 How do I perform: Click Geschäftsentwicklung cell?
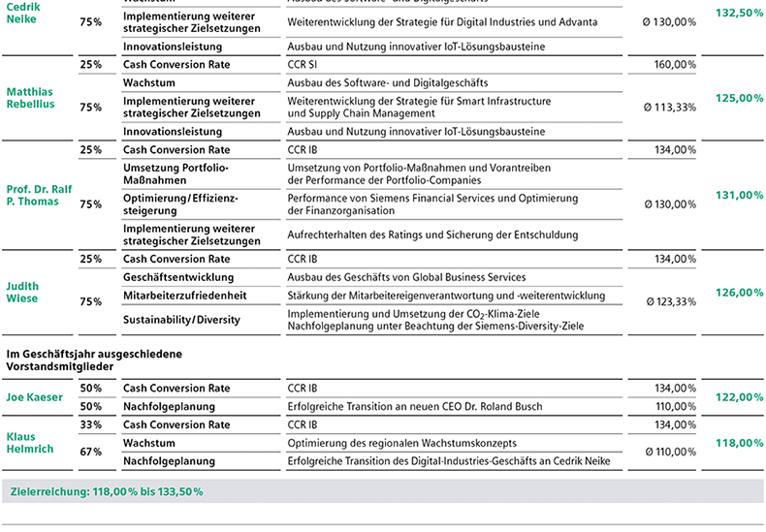178,277
